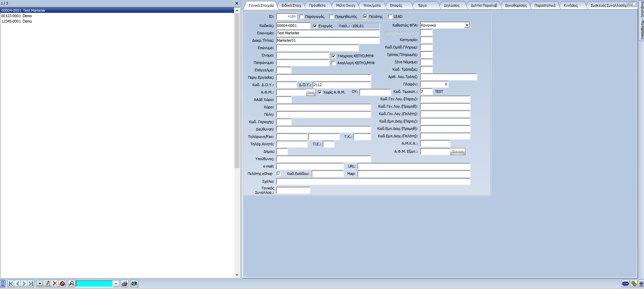This screenshot has width=644, height=289.
Task: Toggle the Πελάτης eShop checkbox
Action: (x=279, y=174)
